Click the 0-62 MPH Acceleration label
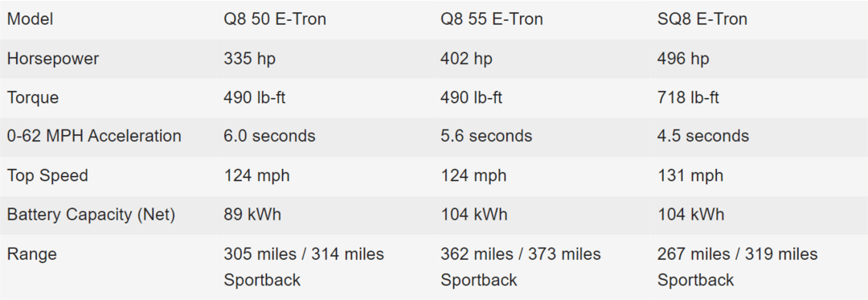The width and height of the screenshot is (868, 300). coord(94,136)
